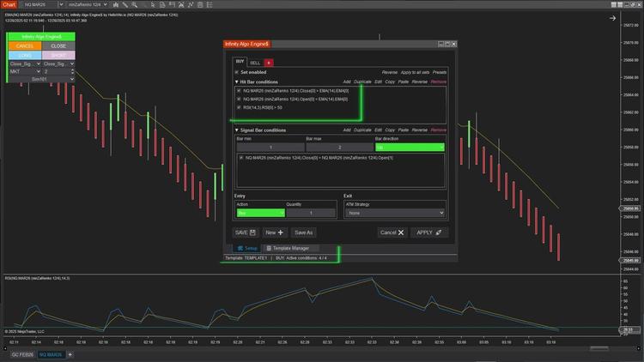Click the APPLY button

point(428,232)
